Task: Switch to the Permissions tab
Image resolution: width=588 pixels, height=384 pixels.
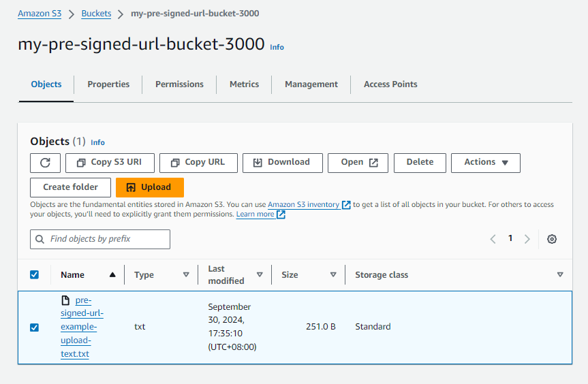Action: pos(179,84)
